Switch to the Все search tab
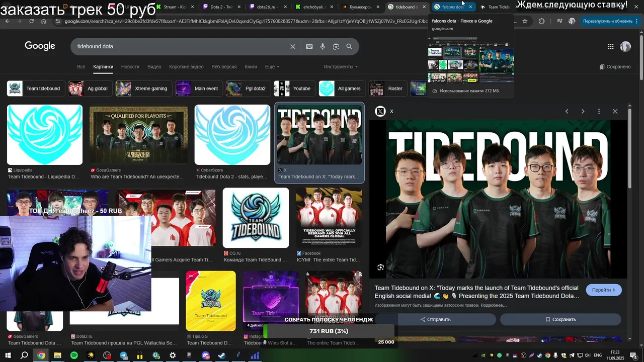Image resolution: width=644 pixels, height=362 pixels. coord(81,67)
